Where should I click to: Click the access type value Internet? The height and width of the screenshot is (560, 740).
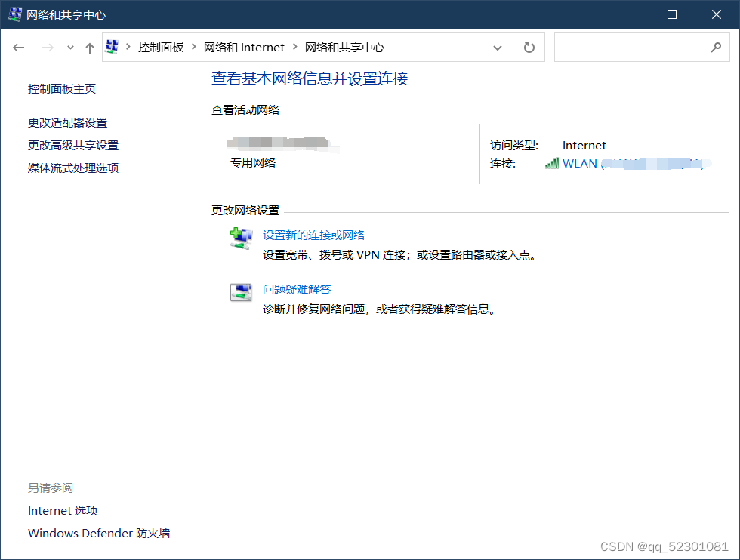(x=584, y=146)
